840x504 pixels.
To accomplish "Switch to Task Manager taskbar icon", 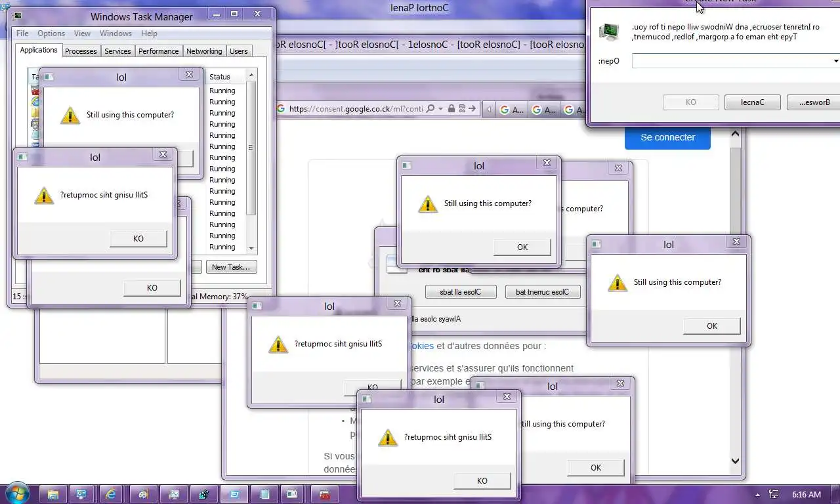I will pos(203,494).
